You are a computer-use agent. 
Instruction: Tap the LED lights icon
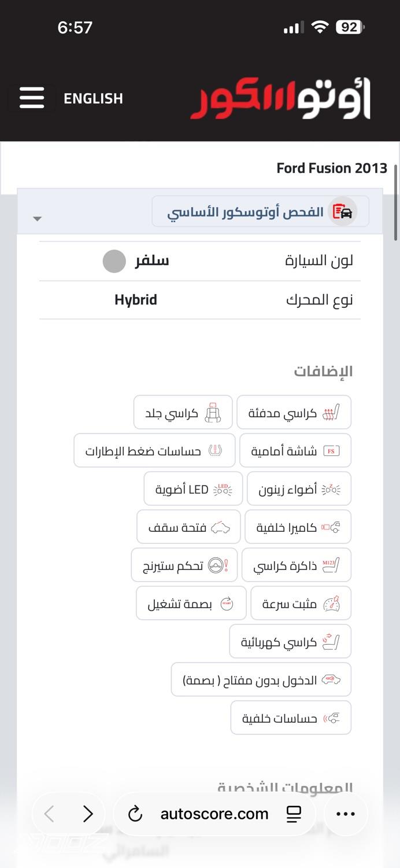(x=223, y=490)
